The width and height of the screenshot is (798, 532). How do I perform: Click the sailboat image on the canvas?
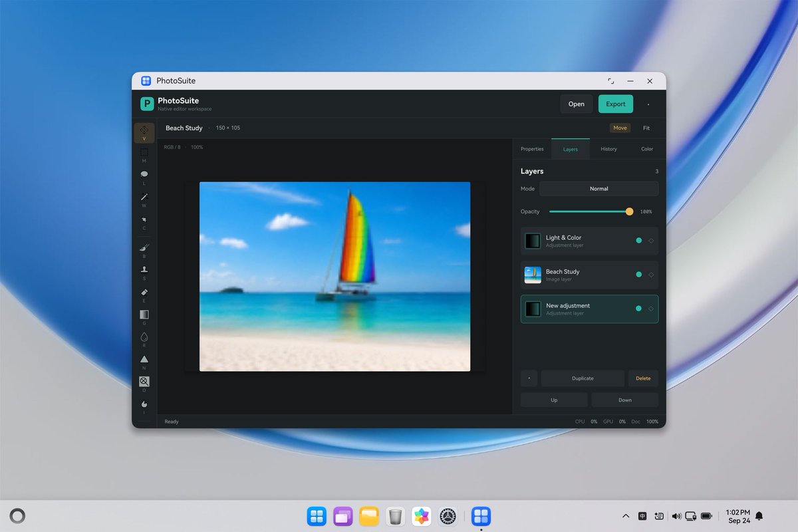click(335, 277)
